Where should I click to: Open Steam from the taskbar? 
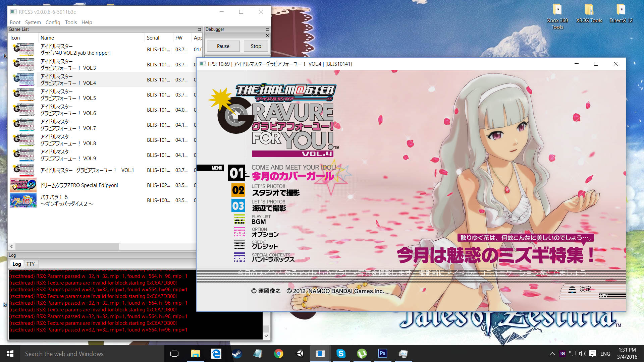237,354
